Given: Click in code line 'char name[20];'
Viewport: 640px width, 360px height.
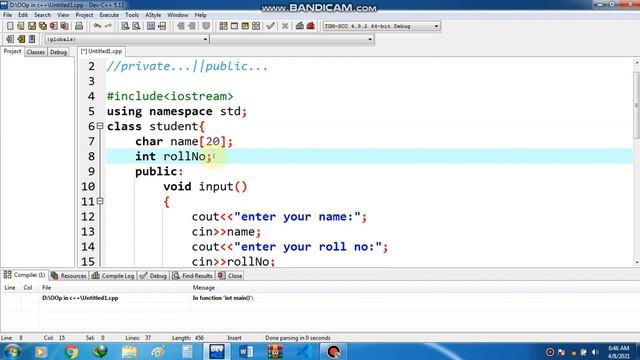Looking at the screenshot, I should click(184, 141).
